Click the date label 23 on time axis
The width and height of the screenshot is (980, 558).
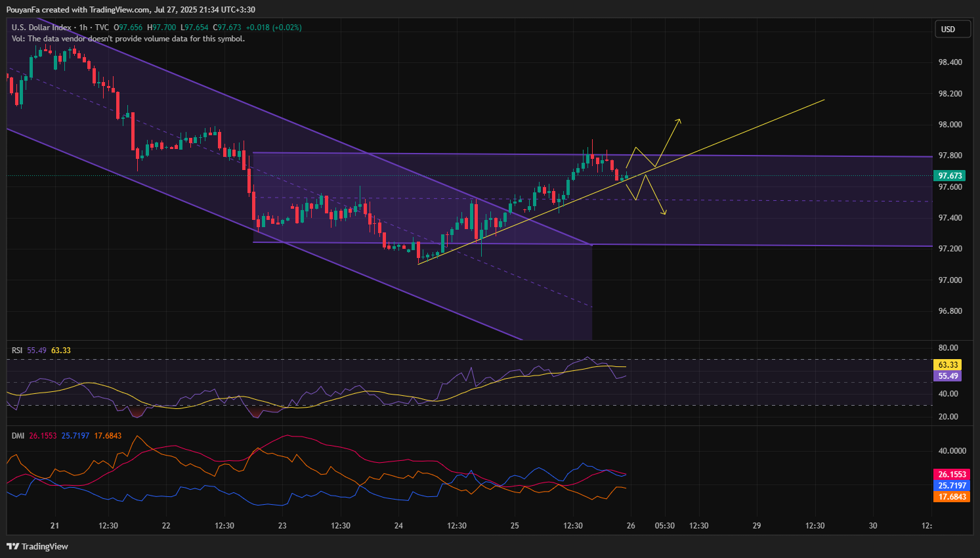[x=282, y=526]
